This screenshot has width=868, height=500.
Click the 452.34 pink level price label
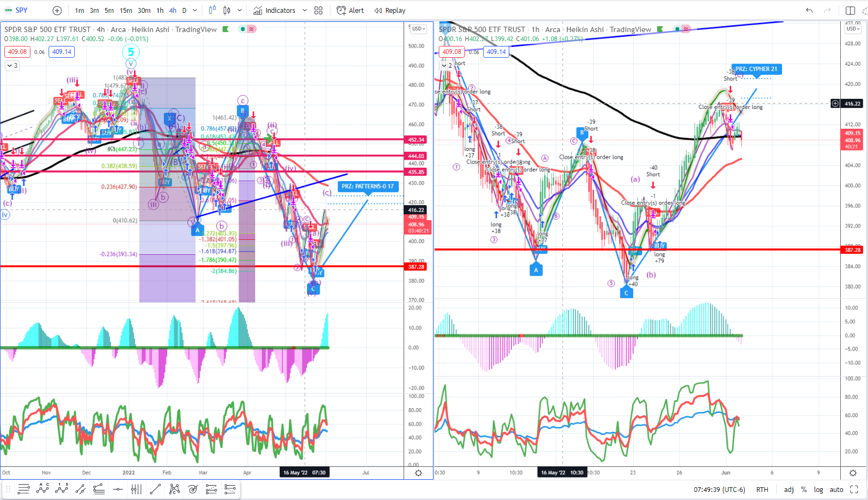click(416, 140)
